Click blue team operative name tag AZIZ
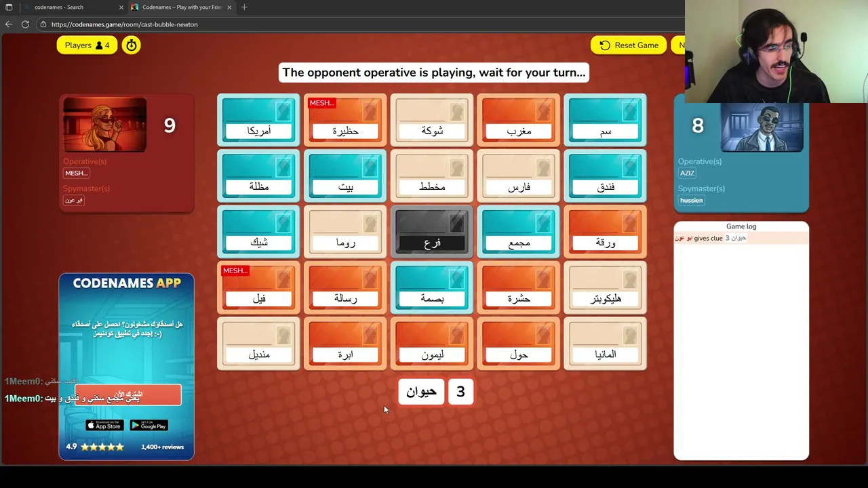Viewport: 868px width, 488px height. [688, 173]
